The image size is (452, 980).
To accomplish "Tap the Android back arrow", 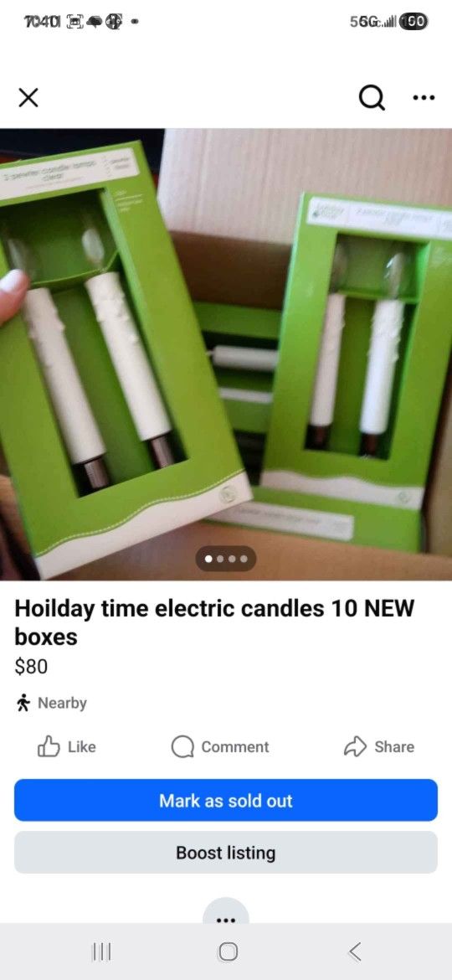I will [354, 952].
